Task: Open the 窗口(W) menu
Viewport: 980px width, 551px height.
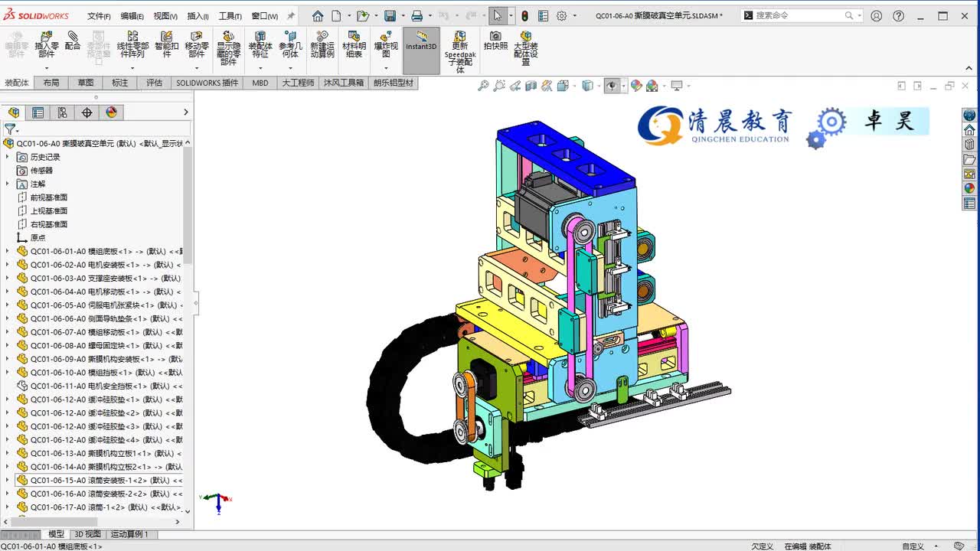Action: click(x=265, y=16)
